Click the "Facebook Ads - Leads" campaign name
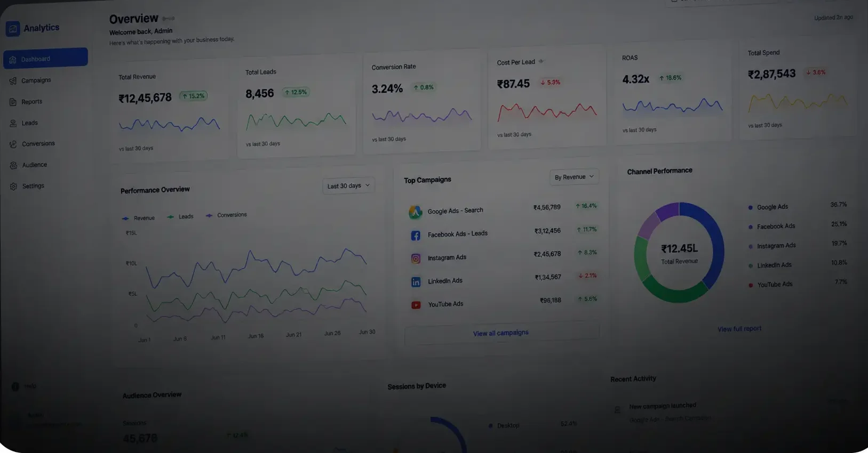Screen dimensions: 868x453 point(458,234)
